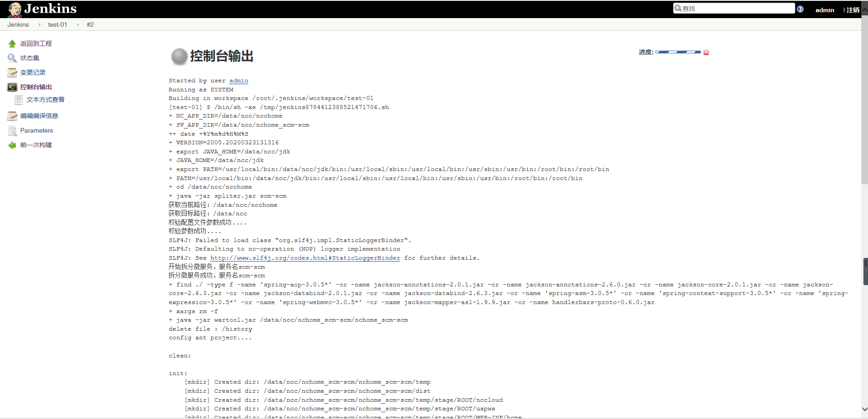Open the slf4j.org StaticLoggerBinder URL
The height and width of the screenshot is (419, 868).
coord(305,258)
